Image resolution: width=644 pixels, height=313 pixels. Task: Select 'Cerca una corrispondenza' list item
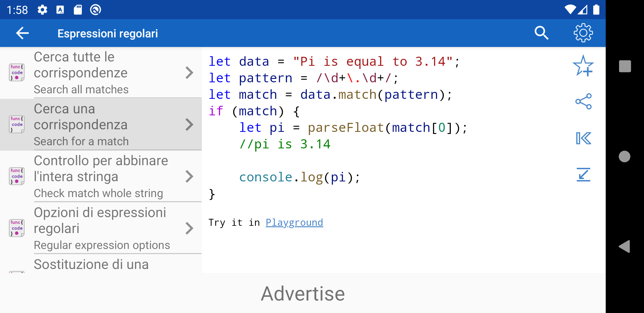click(x=101, y=124)
